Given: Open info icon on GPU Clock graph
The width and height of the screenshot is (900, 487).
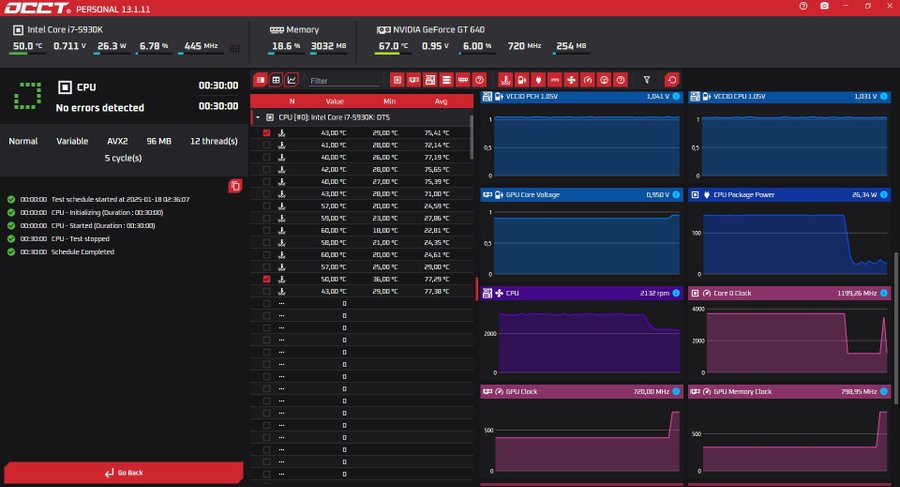Looking at the screenshot, I should [676, 391].
